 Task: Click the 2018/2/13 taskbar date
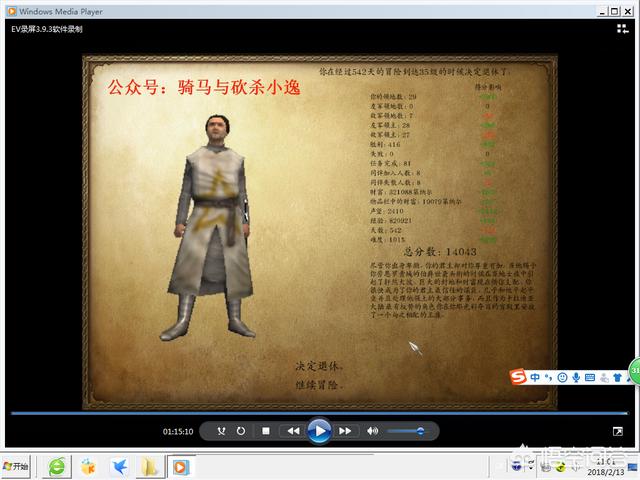tap(606, 472)
